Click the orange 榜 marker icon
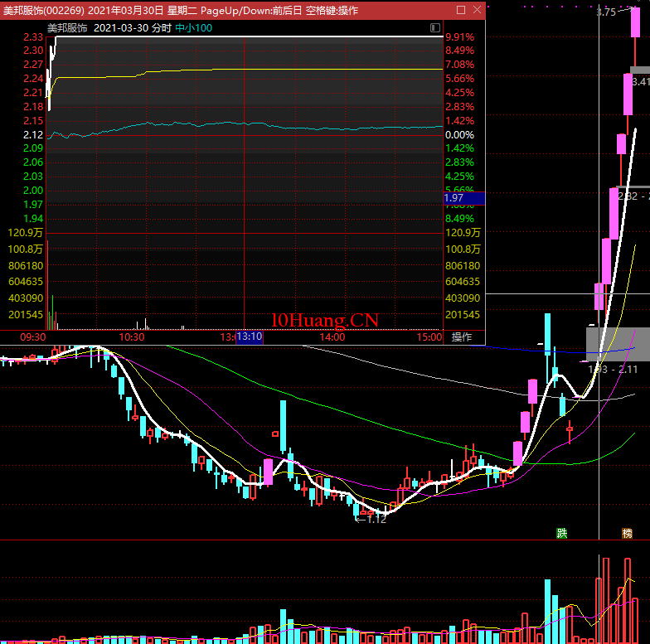 pos(628,533)
